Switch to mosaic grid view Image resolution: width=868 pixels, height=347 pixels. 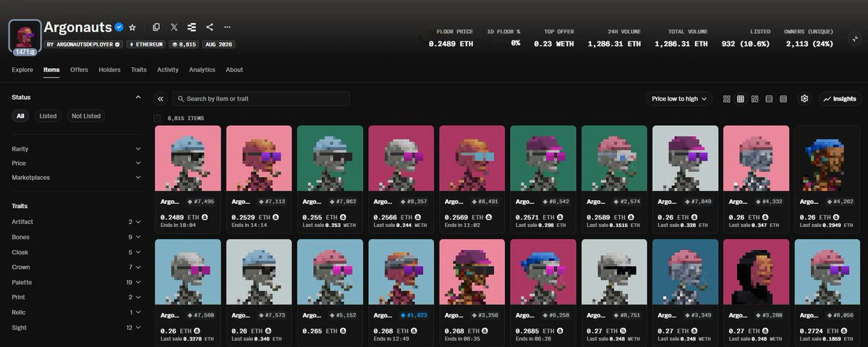click(755, 98)
